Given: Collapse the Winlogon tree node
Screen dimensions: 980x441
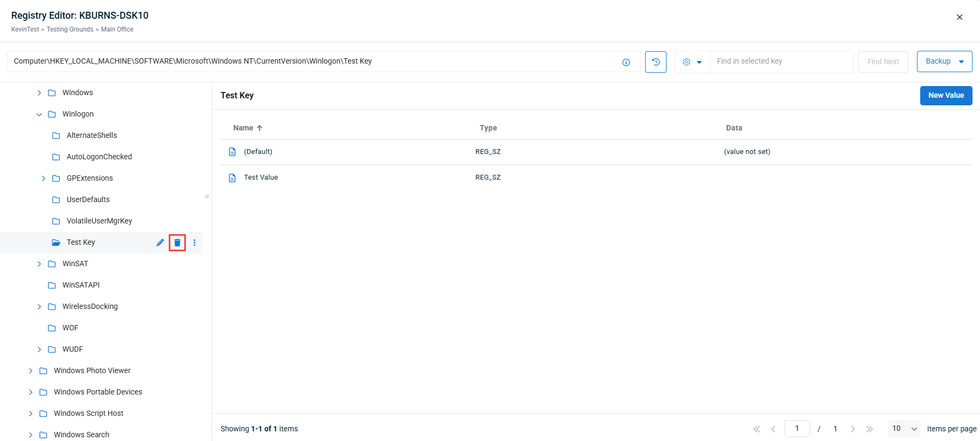Looking at the screenshot, I should [x=39, y=114].
